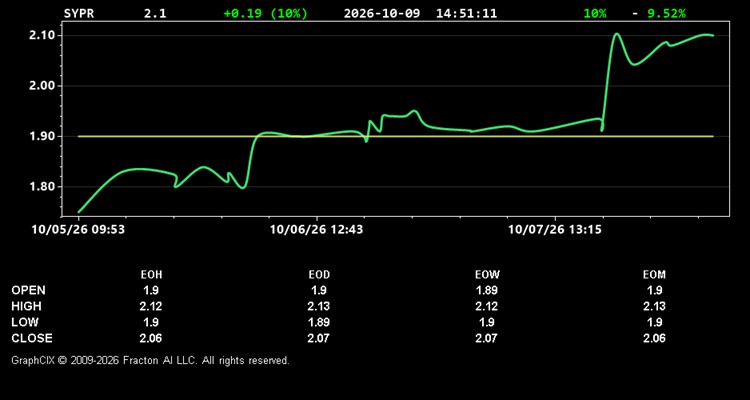Click the EOM open value 1.9
The height and width of the screenshot is (400, 750).
[654, 290]
